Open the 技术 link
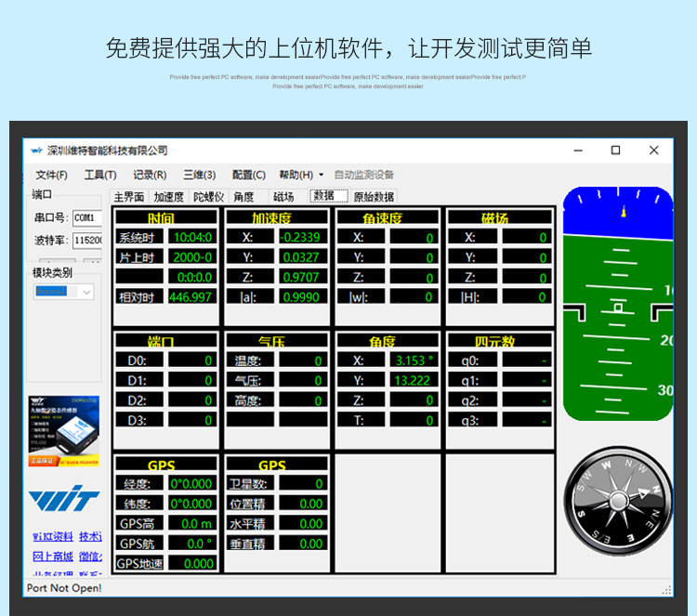 pos(90,536)
